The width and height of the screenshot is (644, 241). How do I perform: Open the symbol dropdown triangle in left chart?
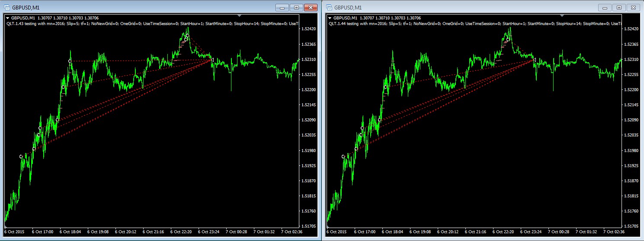7,18
